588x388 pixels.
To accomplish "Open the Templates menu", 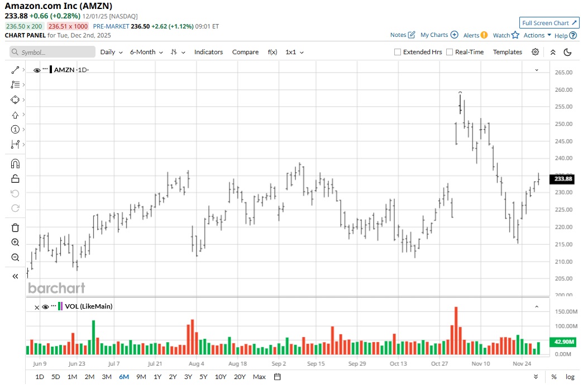I will [508, 52].
